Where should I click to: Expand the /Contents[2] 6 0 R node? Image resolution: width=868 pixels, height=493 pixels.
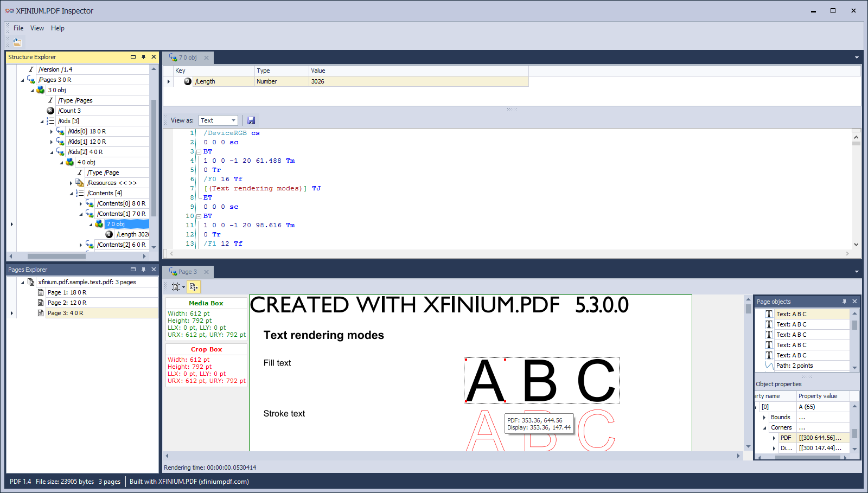point(81,245)
